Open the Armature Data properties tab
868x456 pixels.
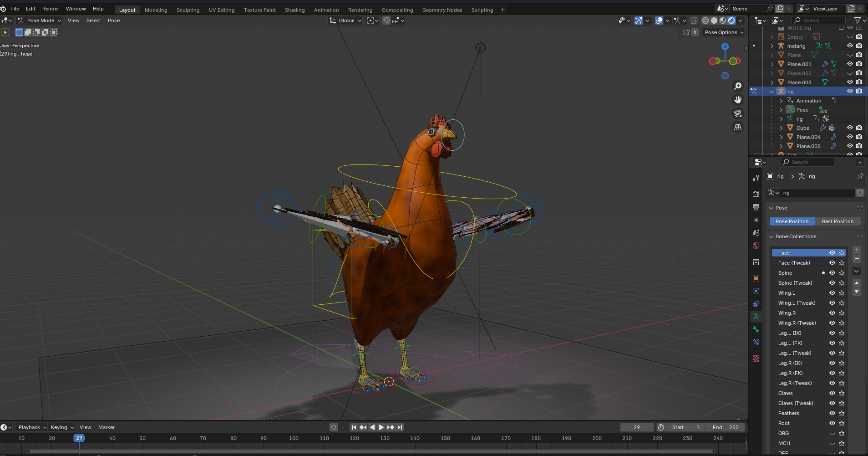click(756, 316)
